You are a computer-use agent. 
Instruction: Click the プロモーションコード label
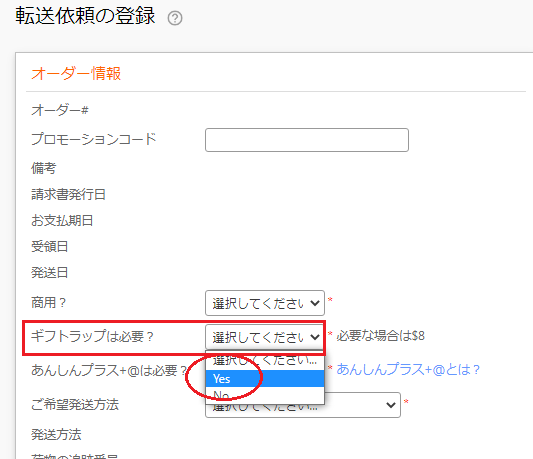pyautogui.click(x=93, y=139)
